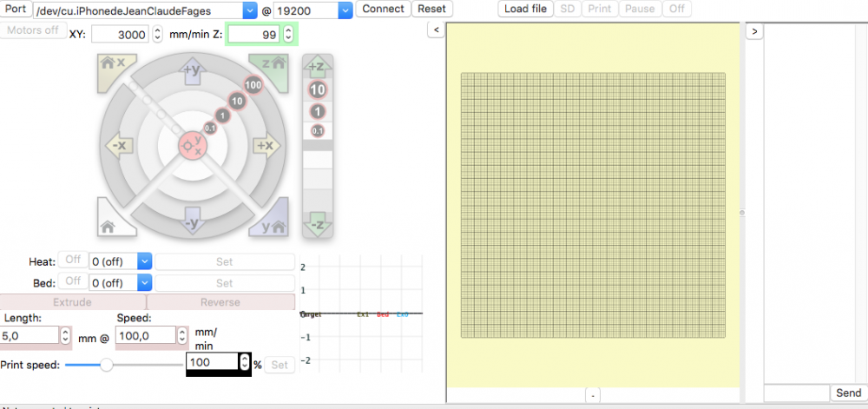
Task: Lower the Z axis with the -z arrow
Action: coord(317,223)
